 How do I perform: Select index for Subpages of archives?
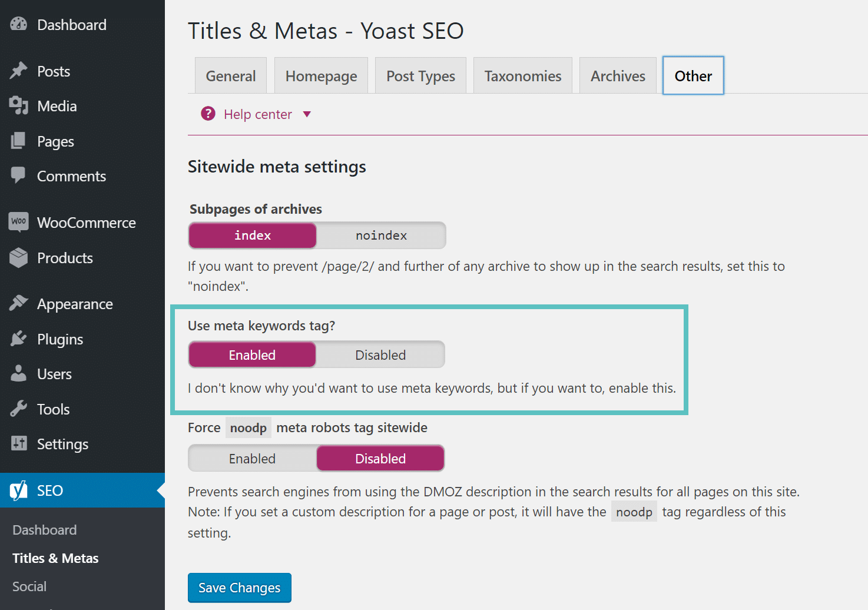coord(253,236)
